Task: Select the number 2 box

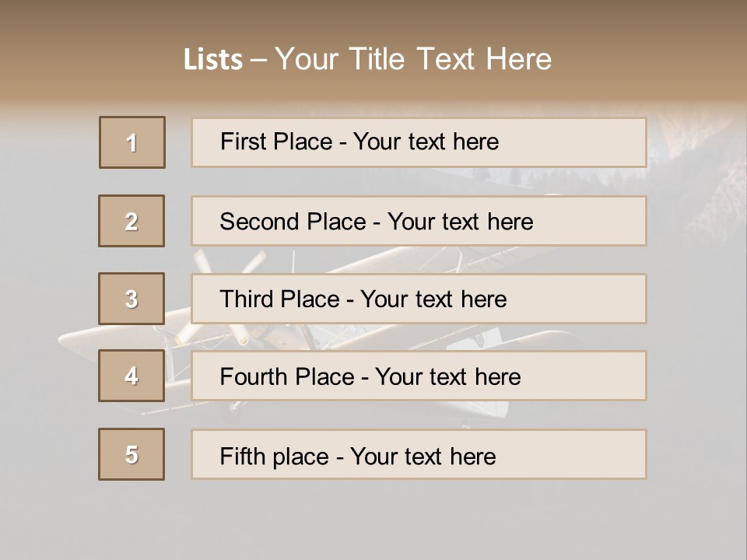Action: point(132,221)
